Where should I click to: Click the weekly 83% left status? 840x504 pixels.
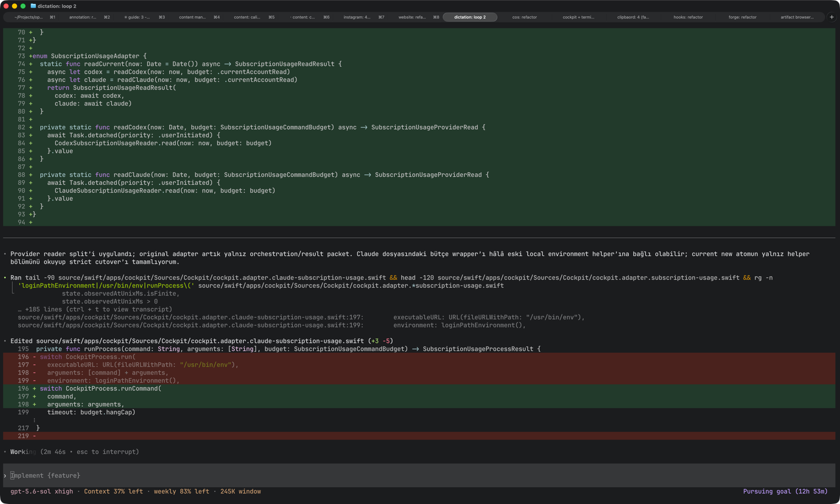point(182,492)
